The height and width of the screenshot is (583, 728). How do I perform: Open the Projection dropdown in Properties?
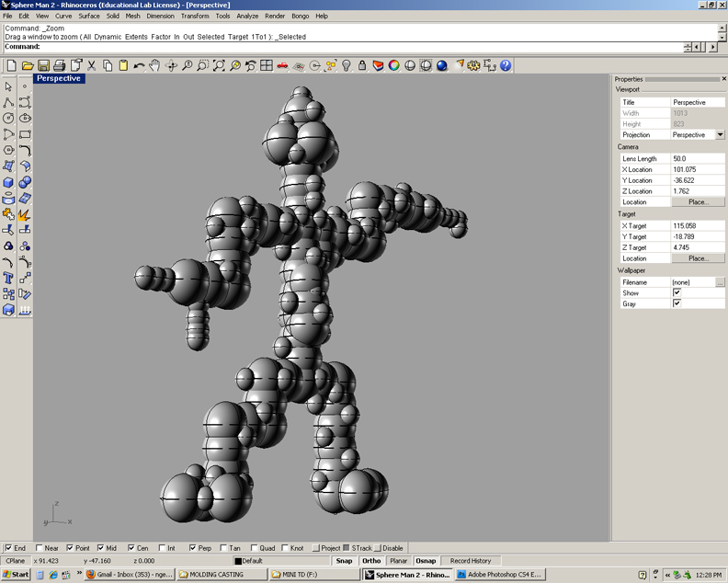tap(720, 135)
